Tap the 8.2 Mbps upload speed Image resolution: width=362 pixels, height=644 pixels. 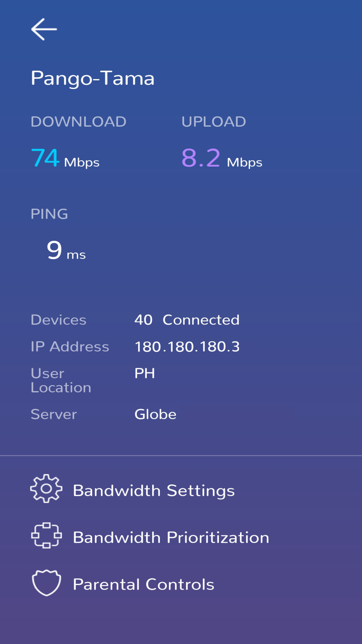222,159
